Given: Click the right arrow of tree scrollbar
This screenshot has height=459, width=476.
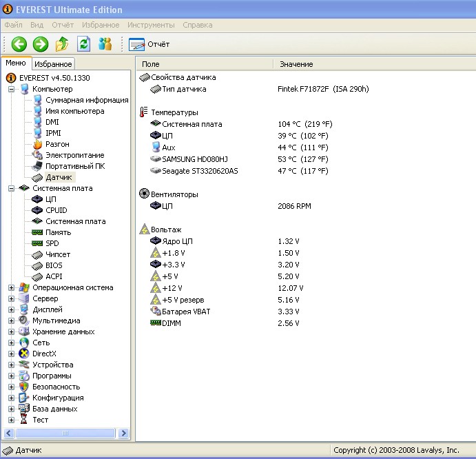Looking at the screenshot, I should click(123, 433).
